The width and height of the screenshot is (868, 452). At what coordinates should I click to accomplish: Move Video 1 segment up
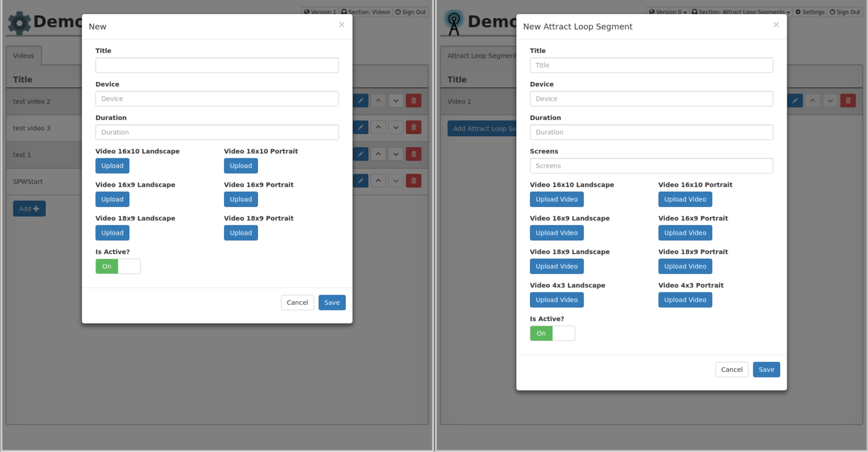[x=813, y=101]
